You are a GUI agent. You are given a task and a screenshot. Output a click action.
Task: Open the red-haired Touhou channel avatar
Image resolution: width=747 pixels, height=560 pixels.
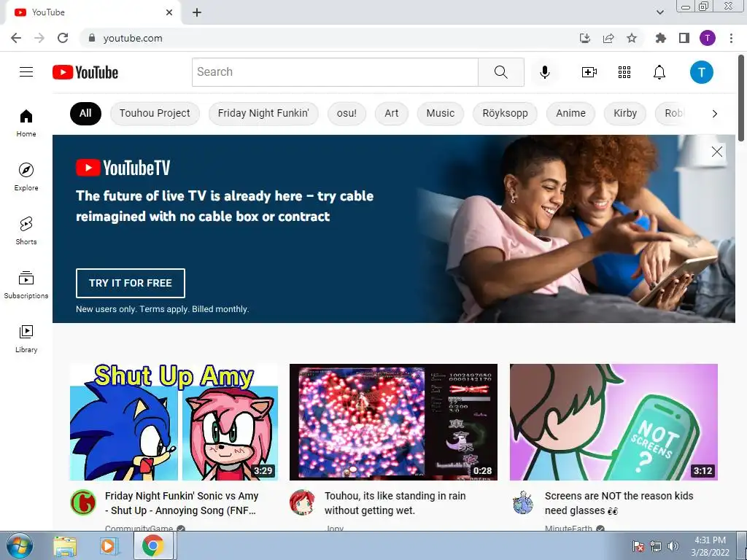[302, 502]
